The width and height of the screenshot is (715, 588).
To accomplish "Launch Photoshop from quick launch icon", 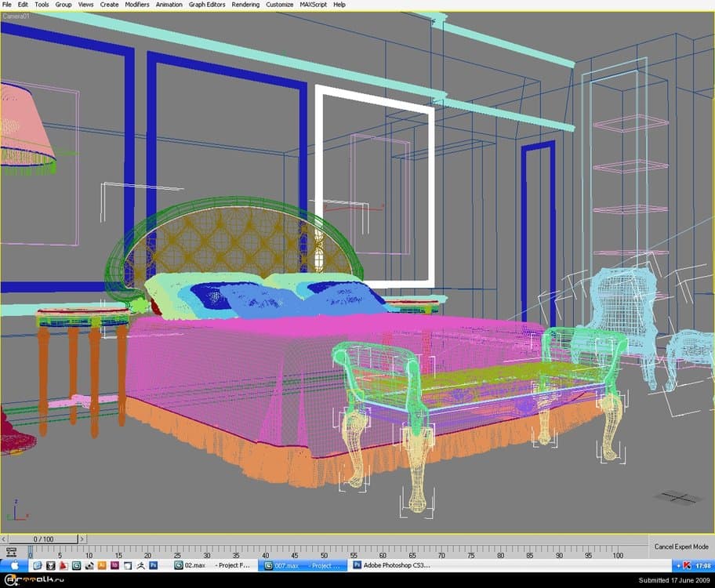I will pos(154,564).
